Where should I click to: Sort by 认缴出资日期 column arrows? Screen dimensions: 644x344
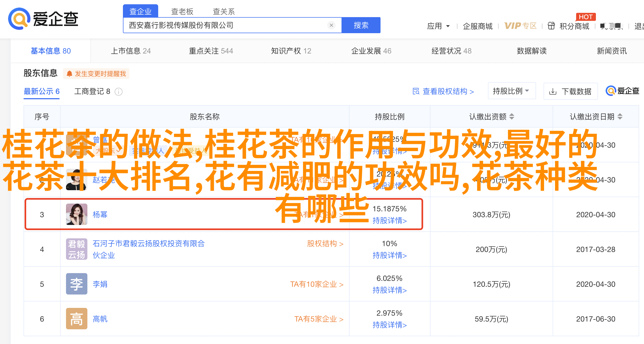pos(620,117)
